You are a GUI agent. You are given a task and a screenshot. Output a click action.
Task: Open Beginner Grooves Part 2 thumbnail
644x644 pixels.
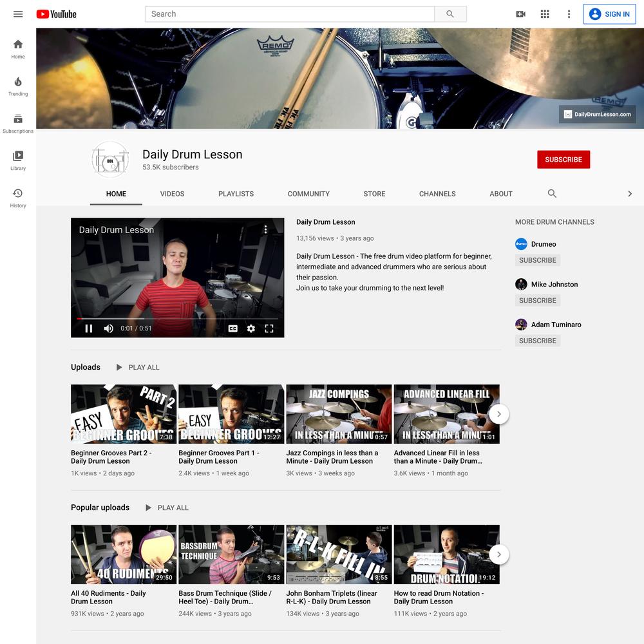(x=124, y=414)
